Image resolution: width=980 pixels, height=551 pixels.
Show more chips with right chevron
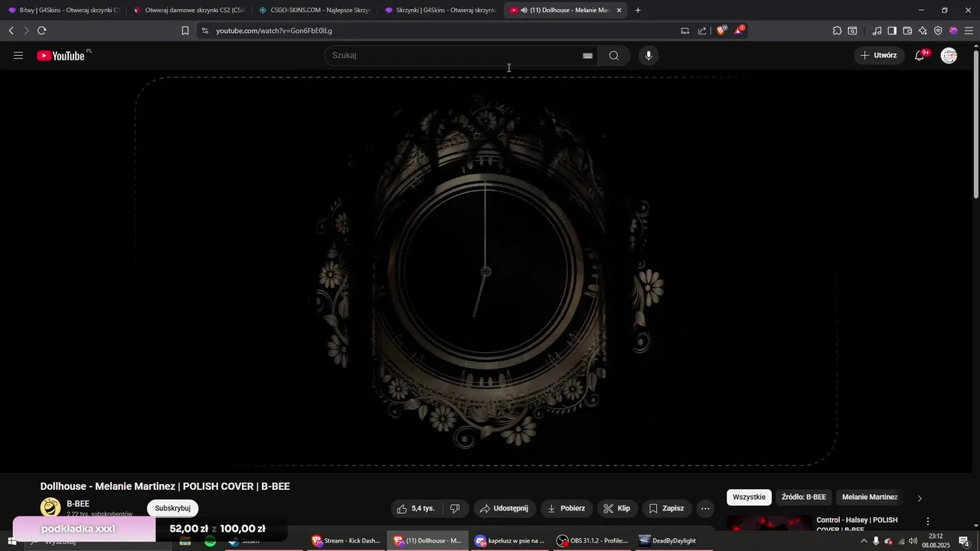tap(920, 498)
